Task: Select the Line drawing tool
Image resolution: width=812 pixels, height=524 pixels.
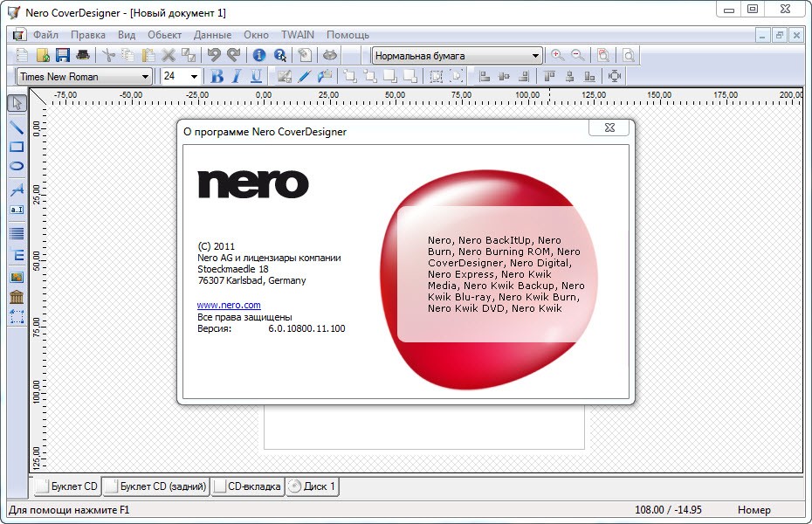Action: click(x=17, y=128)
